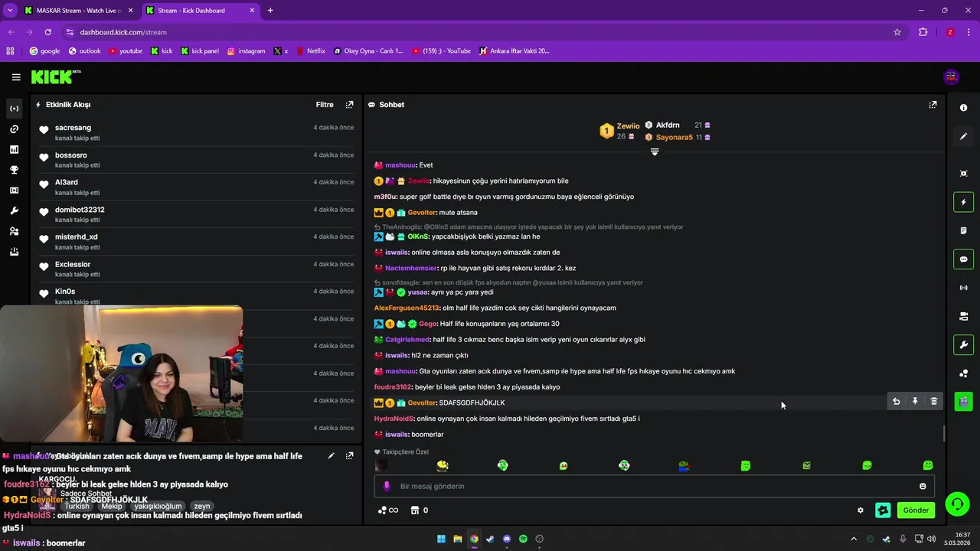Open the user avatar menu at top right
Viewport: 980px width, 551px height.
(952, 77)
